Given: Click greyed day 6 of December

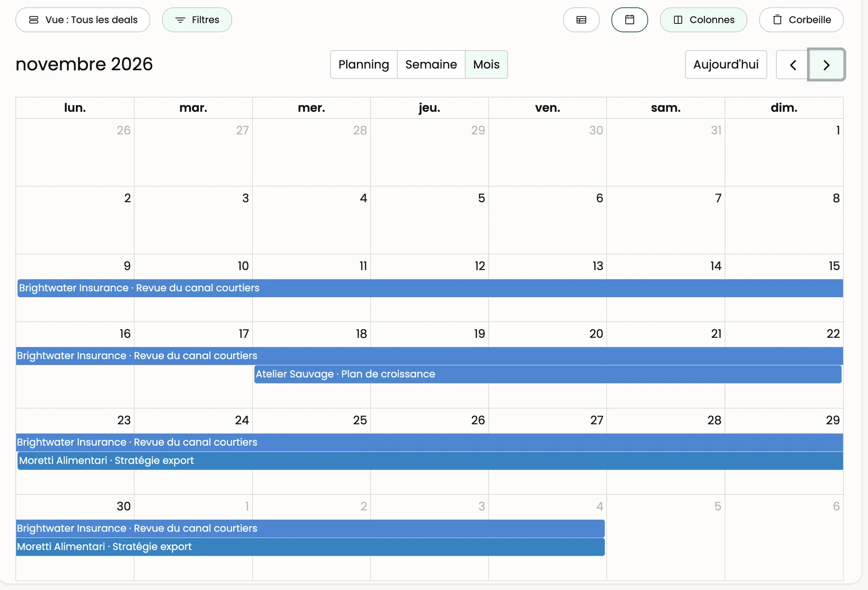Looking at the screenshot, I should [836, 506].
